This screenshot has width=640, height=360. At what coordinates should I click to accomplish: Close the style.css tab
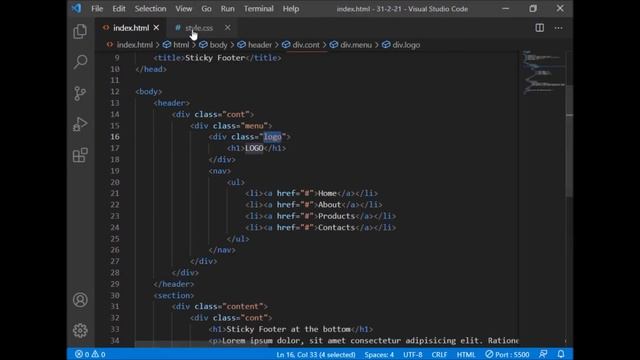click(227, 27)
